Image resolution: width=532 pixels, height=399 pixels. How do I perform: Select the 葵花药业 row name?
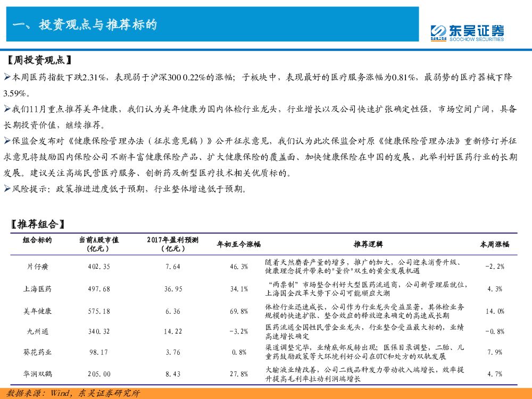point(37,352)
